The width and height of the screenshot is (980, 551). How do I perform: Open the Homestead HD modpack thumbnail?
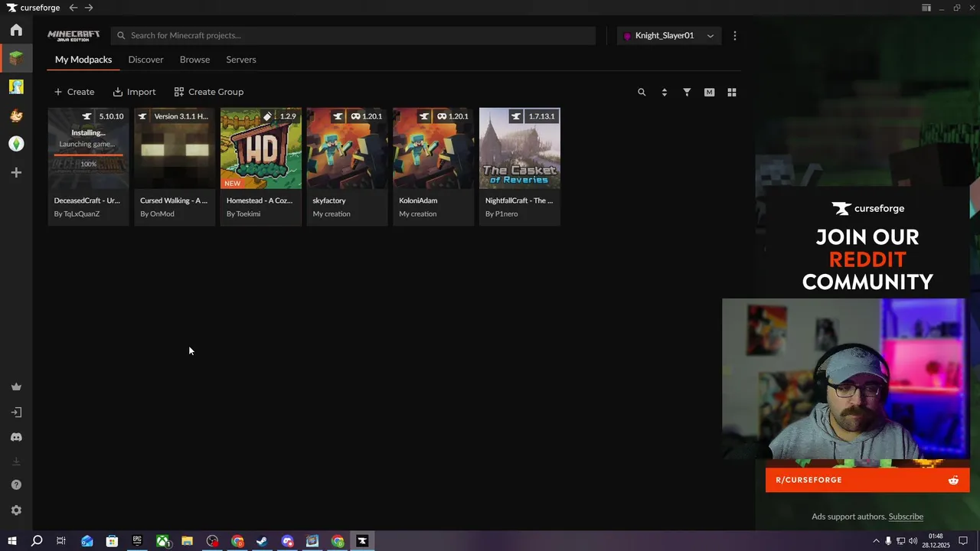pos(261,148)
